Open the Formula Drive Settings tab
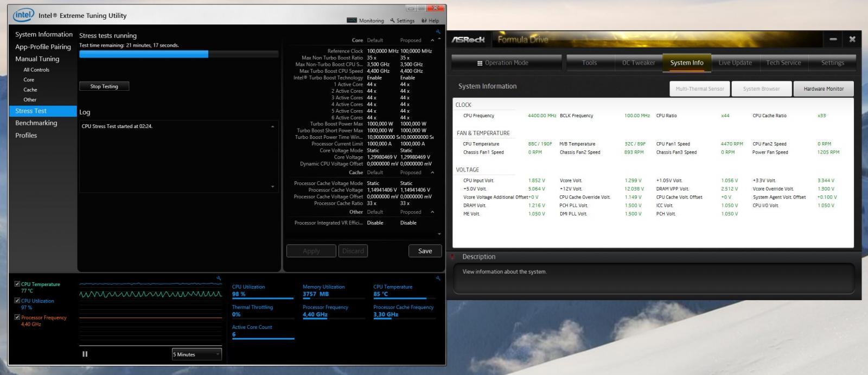 click(x=832, y=63)
